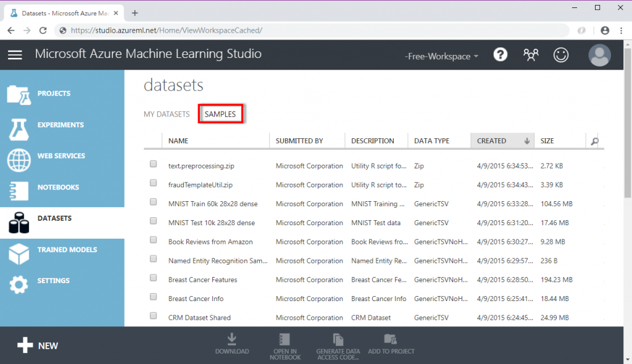The width and height of the screenshot is (632, 364).
Task: Check the text.preprocessing.zip row checkbox
Action: pos(153,163)
